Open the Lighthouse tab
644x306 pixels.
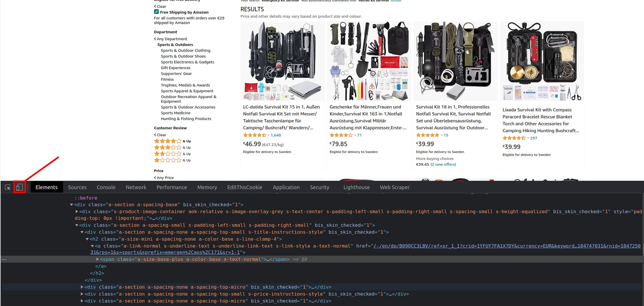(356, 187)
